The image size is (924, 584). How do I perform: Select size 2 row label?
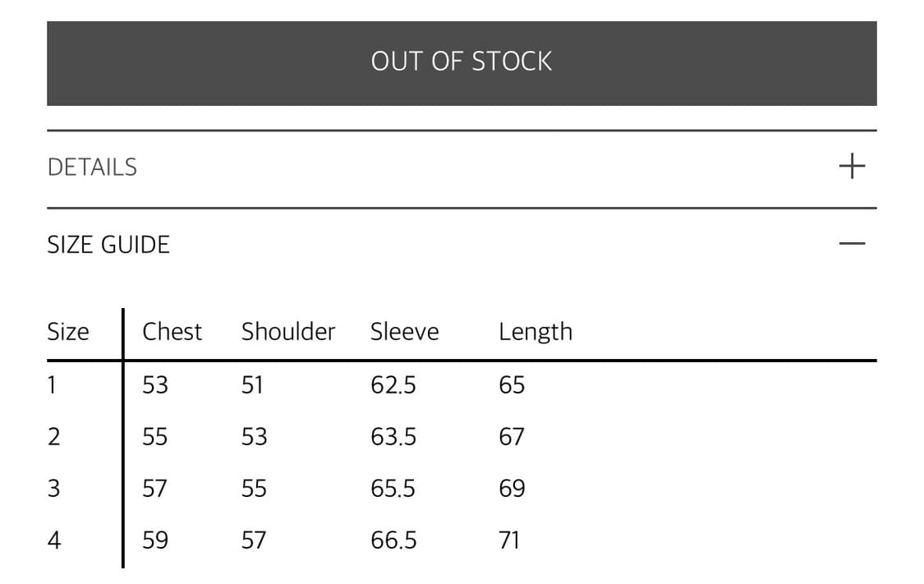(x=53, y=436)
